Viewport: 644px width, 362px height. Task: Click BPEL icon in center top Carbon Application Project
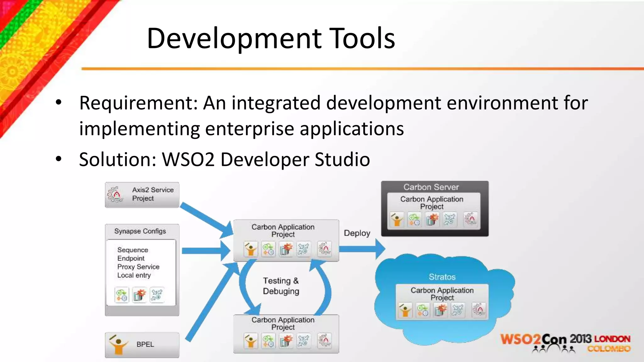click(251, 249)
